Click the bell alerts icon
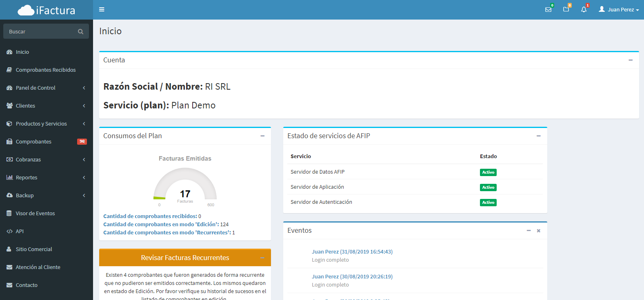This screenshot has height=300, width=644. 584,9
